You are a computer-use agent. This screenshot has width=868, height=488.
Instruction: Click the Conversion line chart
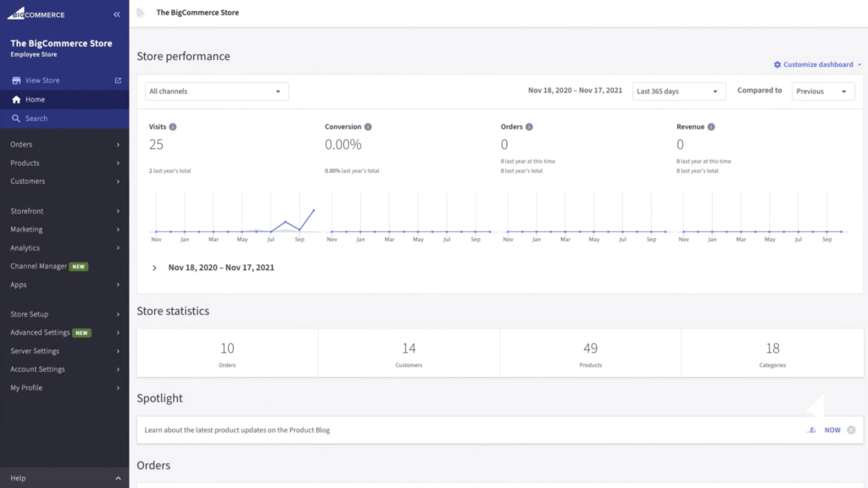pyautogui.click(x=411, y=216)
